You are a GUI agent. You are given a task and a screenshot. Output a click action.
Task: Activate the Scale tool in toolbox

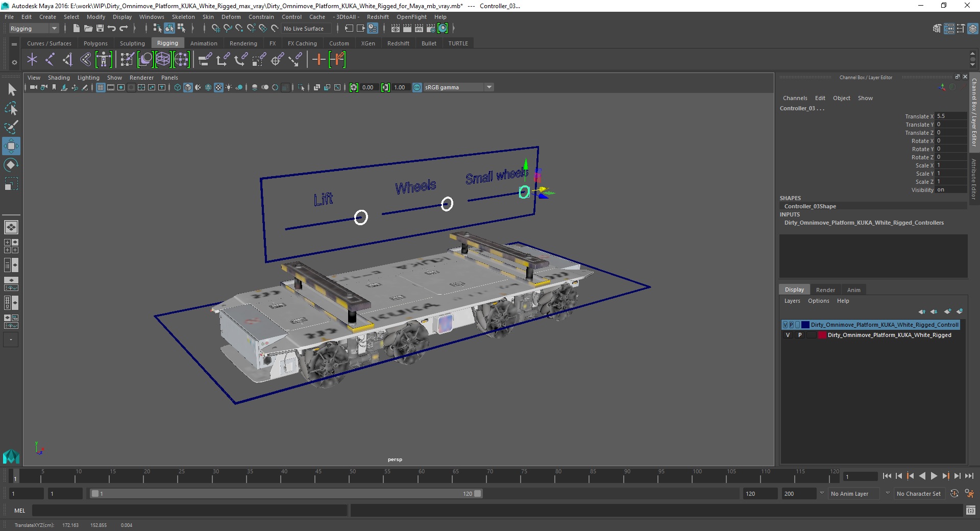point(11,184)
